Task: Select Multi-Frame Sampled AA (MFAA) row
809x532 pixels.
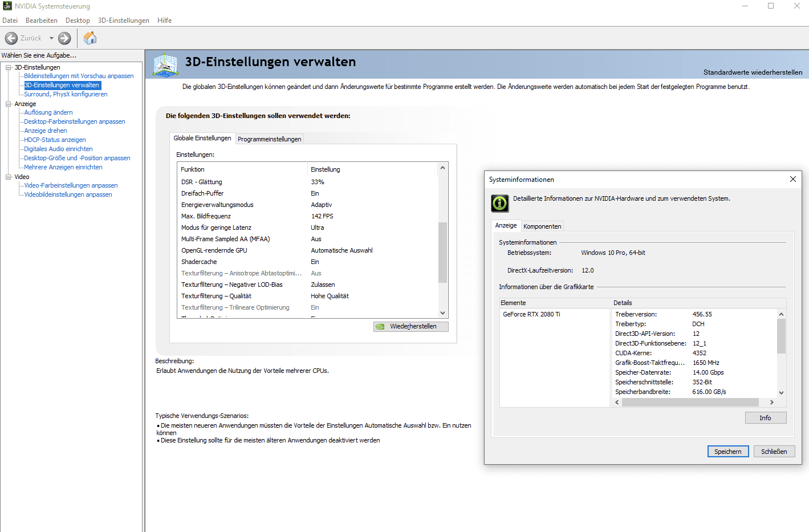Action: pos(308,239)
